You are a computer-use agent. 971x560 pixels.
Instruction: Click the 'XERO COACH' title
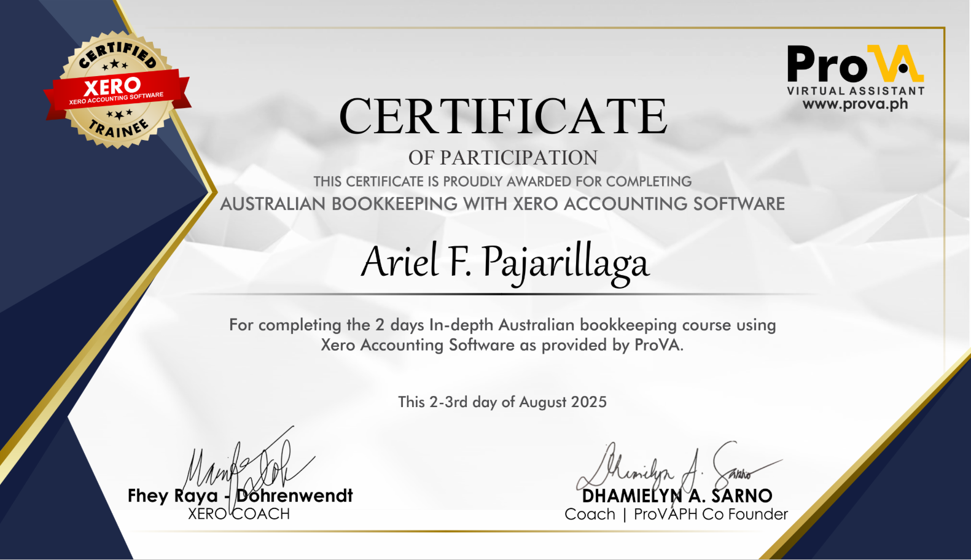pos(239,514)
